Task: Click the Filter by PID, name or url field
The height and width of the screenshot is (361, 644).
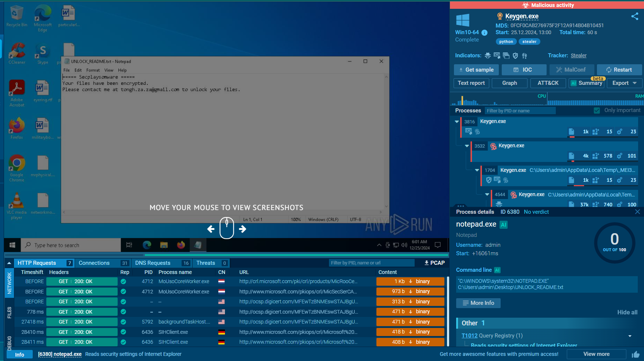Action: click(x=372, y=263)
